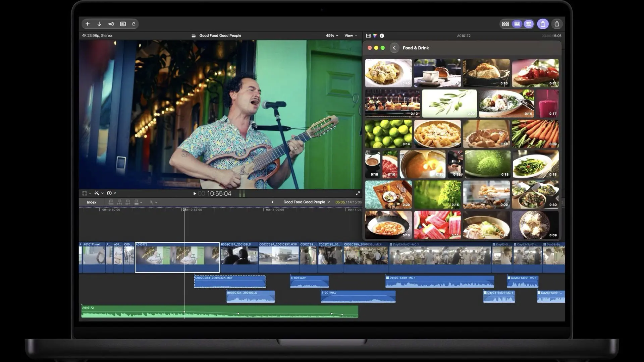Open the timeline Index

point(92,202)
